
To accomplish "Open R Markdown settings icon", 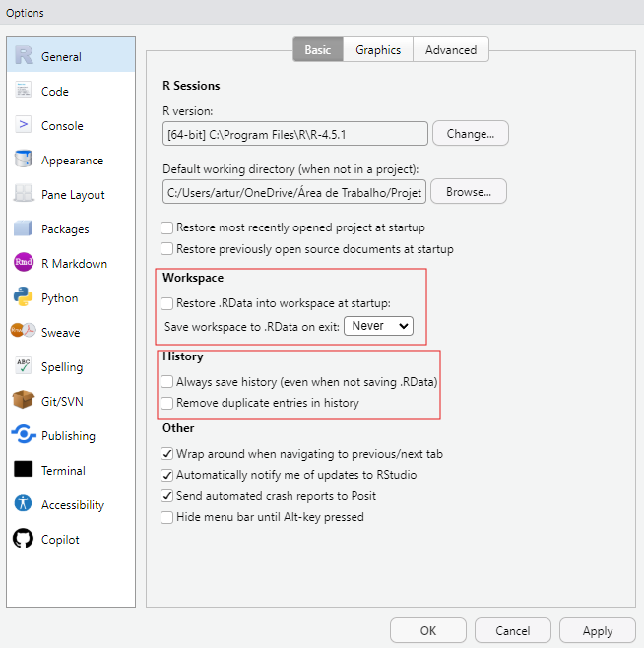I will click(x=24, y=264).
